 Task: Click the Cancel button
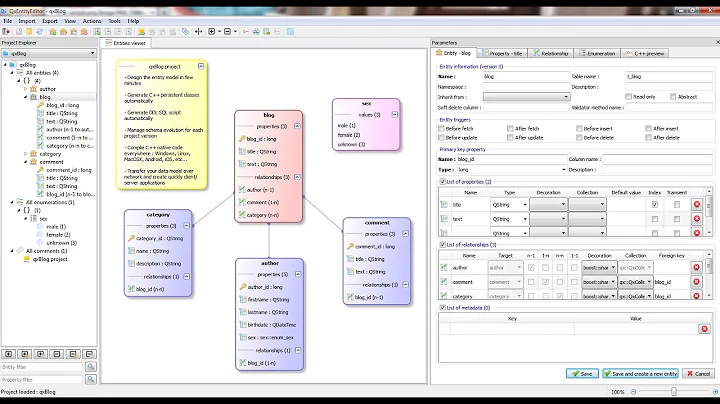tap(698, 374)
